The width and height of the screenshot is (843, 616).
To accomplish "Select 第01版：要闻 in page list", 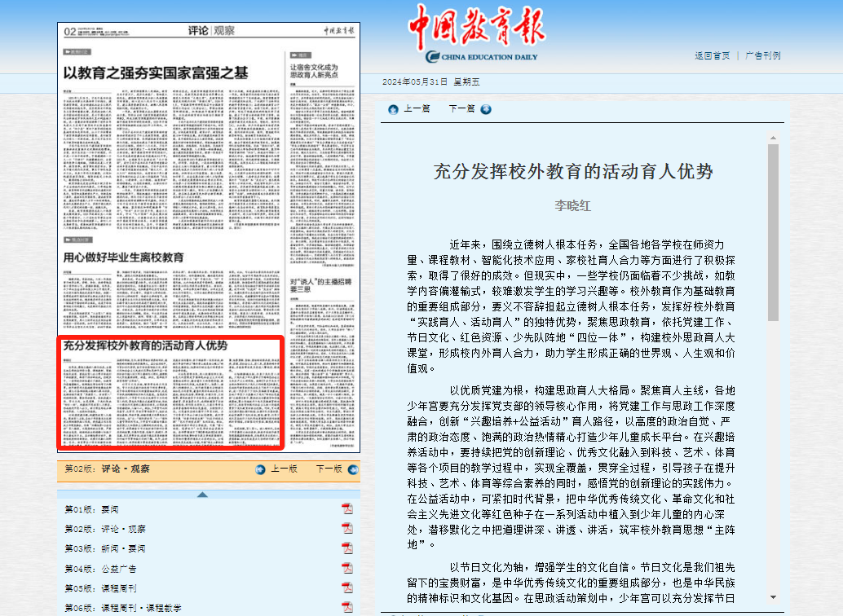I will [91, 510].
